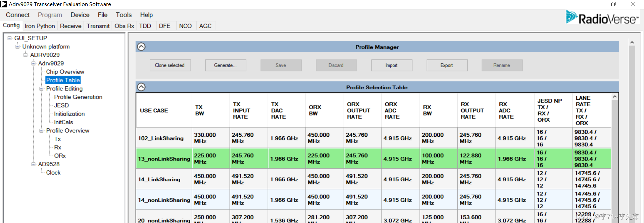Open the File menu
This screenshot has height=223, width=644.
(103, 15)
